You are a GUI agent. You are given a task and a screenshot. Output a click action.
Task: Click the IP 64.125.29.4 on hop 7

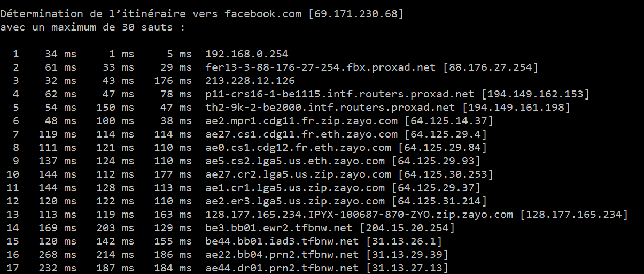click(446, 134)
